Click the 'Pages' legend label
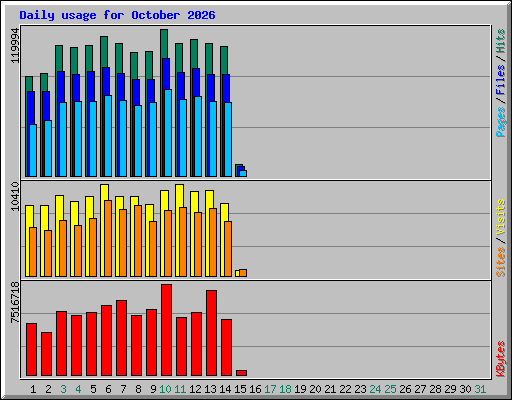 point(501,122)
